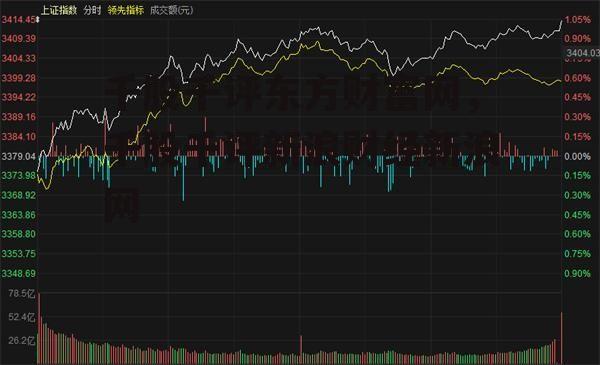Click the 3373.98 price axis value
600x365 pixels.
point(18,176)
